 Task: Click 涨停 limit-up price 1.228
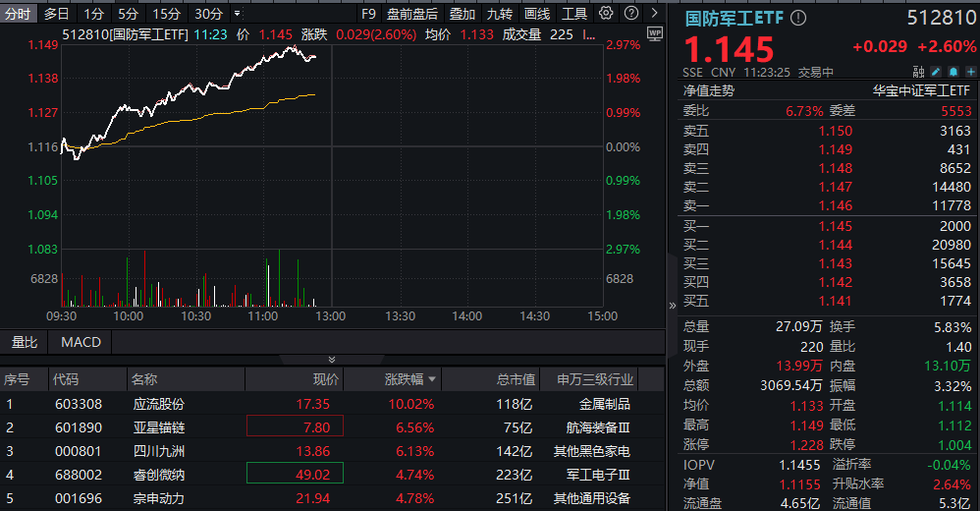[x=807, y=445]
